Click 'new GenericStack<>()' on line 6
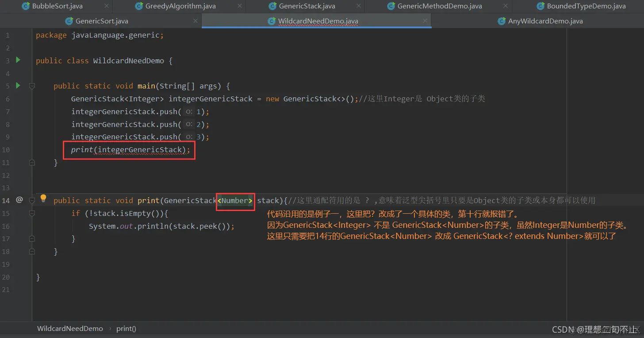The image size is (644, 338). 310,99
